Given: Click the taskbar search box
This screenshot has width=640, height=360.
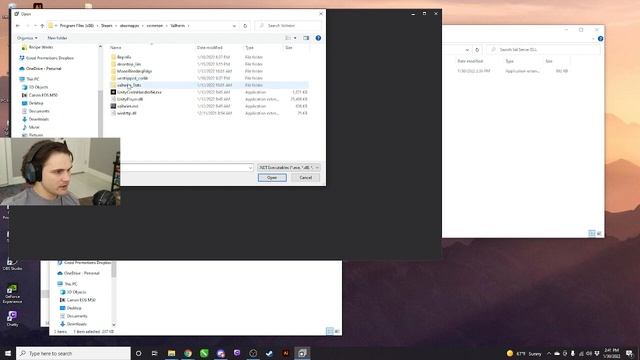Looking at the screenshot, I should (73, 353).
